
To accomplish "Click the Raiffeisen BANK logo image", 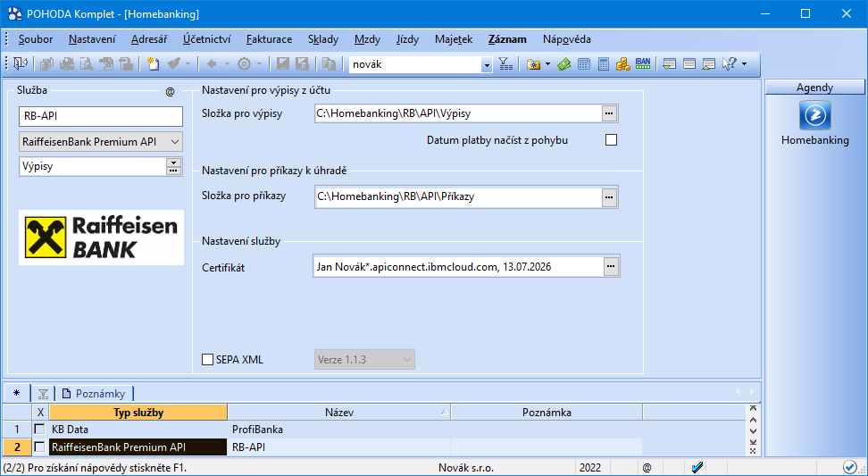I will click(x=101, y=238).
